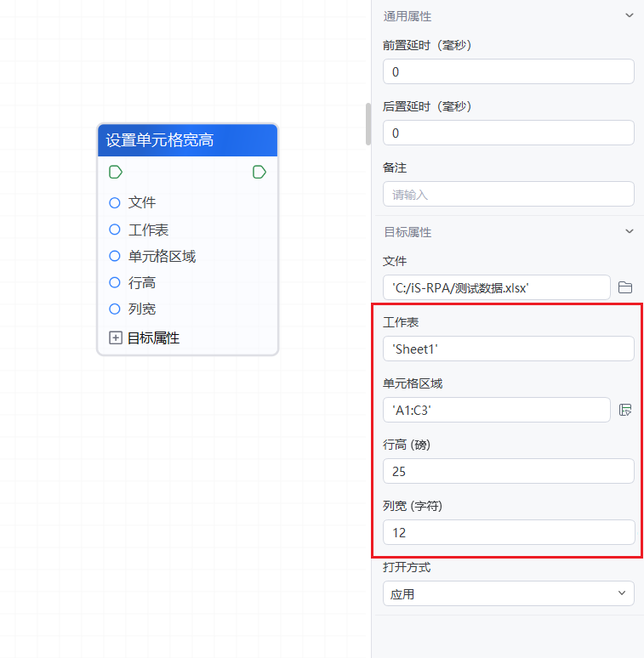Click the node's left flow input port
Viewport: 644px width, 658px height.
coord(116,173)
